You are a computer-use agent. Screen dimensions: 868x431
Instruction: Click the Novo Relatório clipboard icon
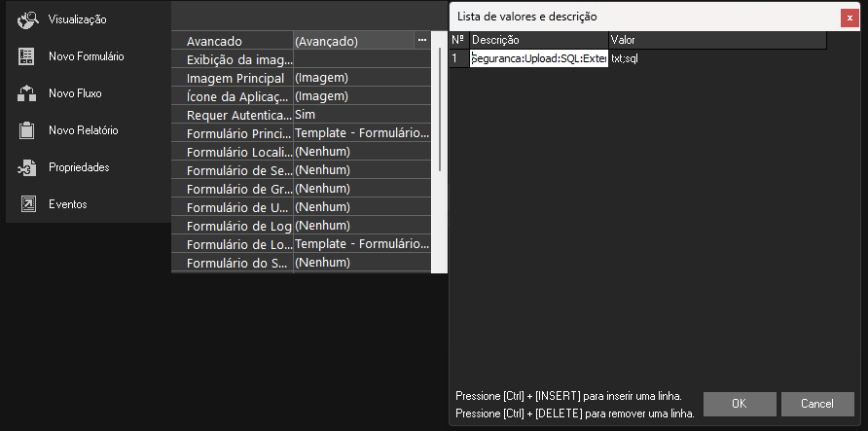click(27, 130)
